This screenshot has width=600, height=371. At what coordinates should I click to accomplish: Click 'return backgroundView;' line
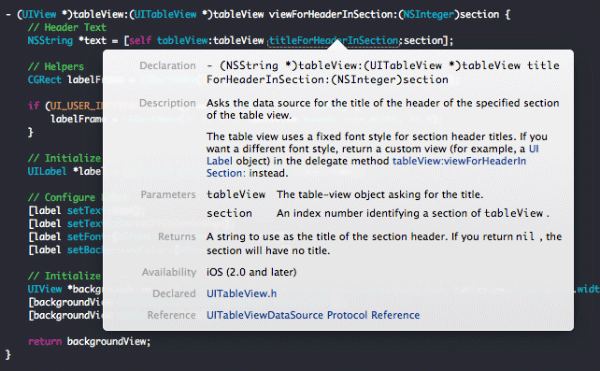(90, 342)
